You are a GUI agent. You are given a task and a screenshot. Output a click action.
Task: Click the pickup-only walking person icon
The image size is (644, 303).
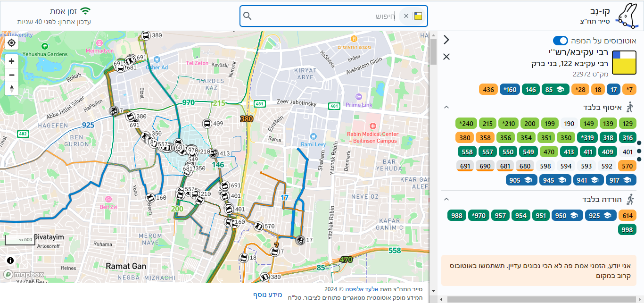(629, 108)
